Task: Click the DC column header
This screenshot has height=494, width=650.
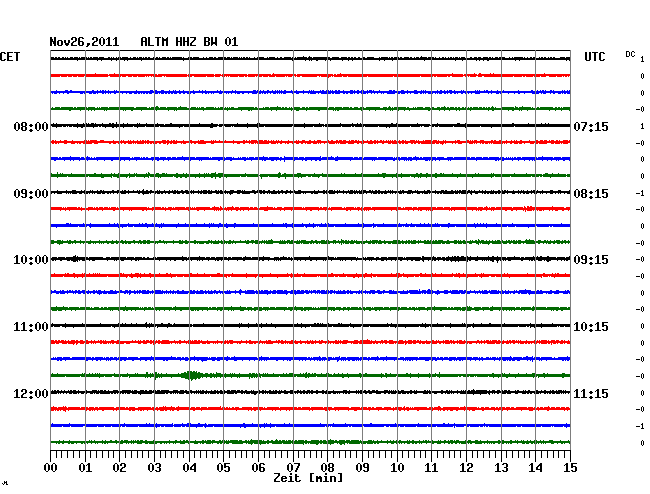Action: [630, 54]
